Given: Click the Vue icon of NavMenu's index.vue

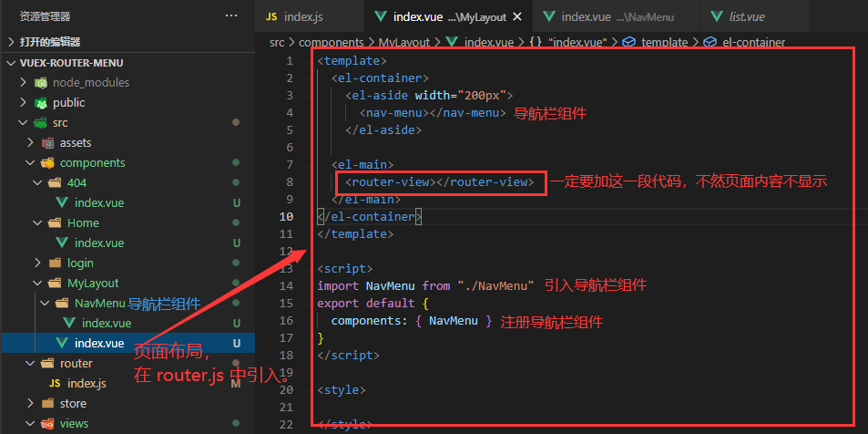Looking at the screenshot, I should [70, 323].
